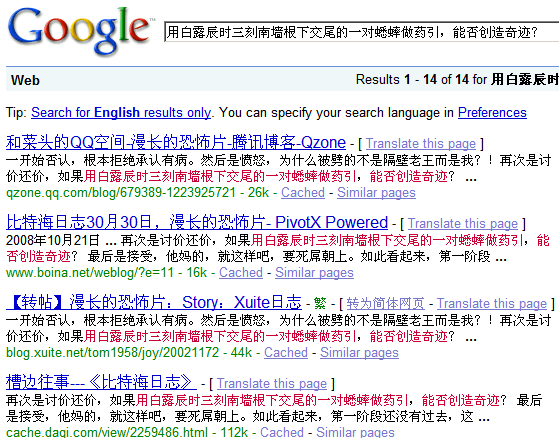559x438 pixels.
Task: Click the qzone.qq.com/blog URL text
Action: (x=121, y=192)
